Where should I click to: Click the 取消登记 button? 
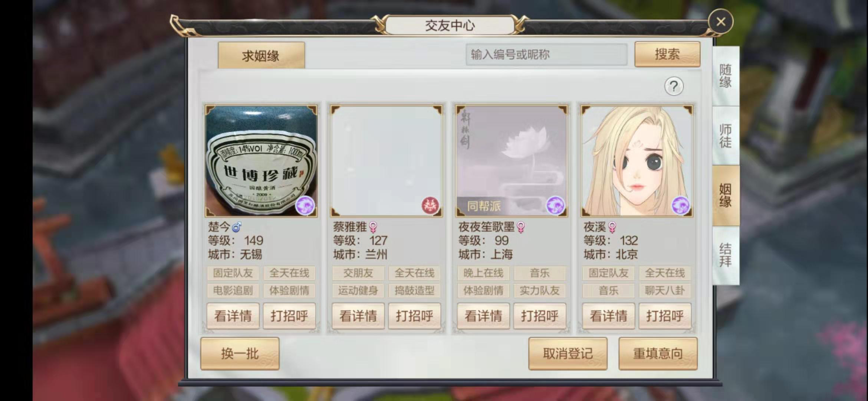tap(568, 353)
